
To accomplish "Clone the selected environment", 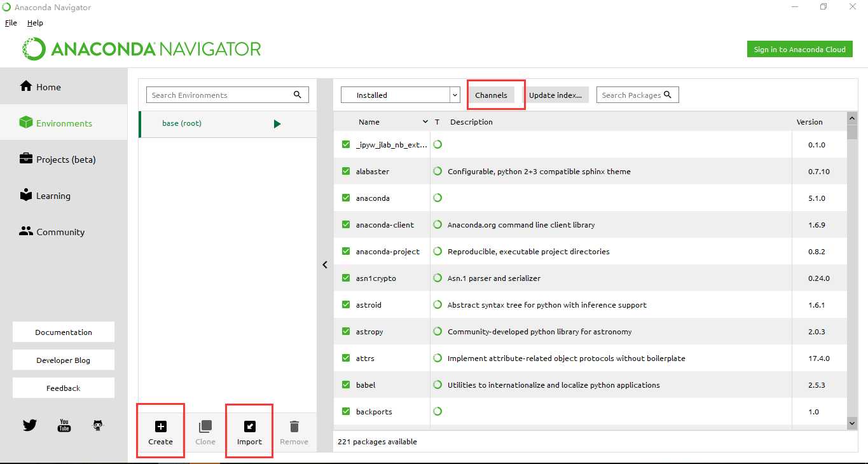I will [x=205, y=433].
